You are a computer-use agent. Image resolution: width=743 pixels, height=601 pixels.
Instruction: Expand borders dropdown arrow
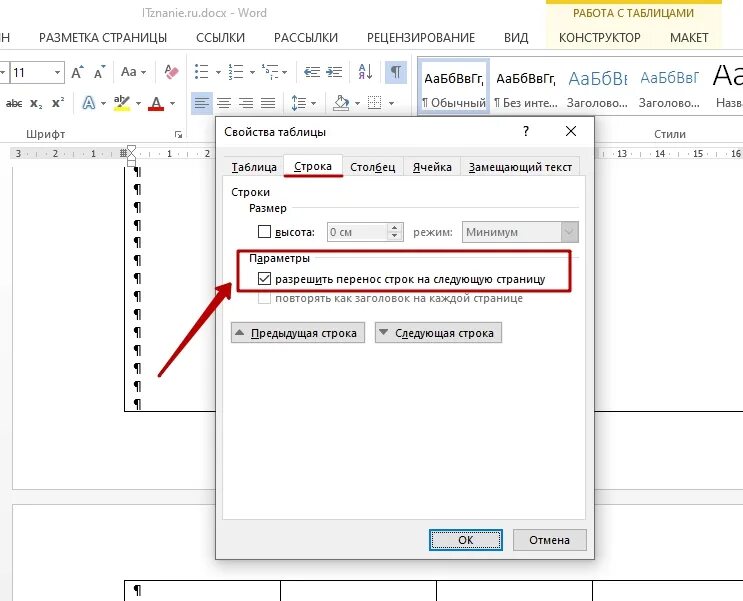(x=391, y=103)
